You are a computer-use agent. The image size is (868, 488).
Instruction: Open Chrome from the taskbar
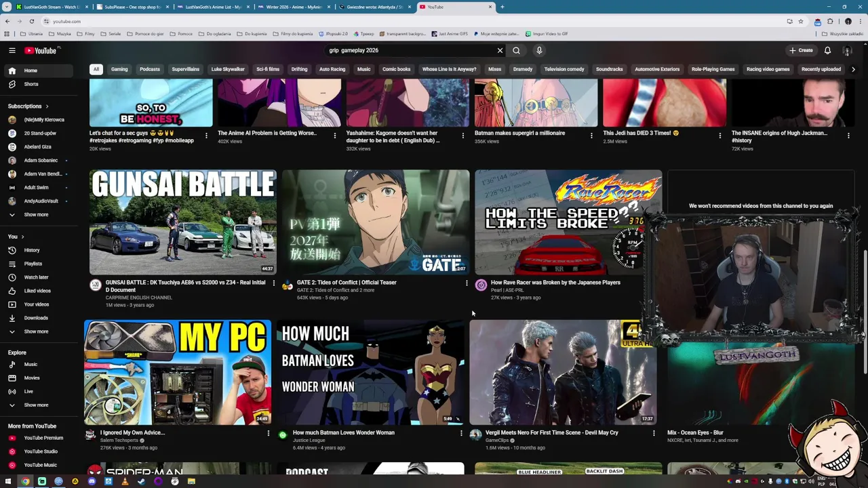pos(25,481)
